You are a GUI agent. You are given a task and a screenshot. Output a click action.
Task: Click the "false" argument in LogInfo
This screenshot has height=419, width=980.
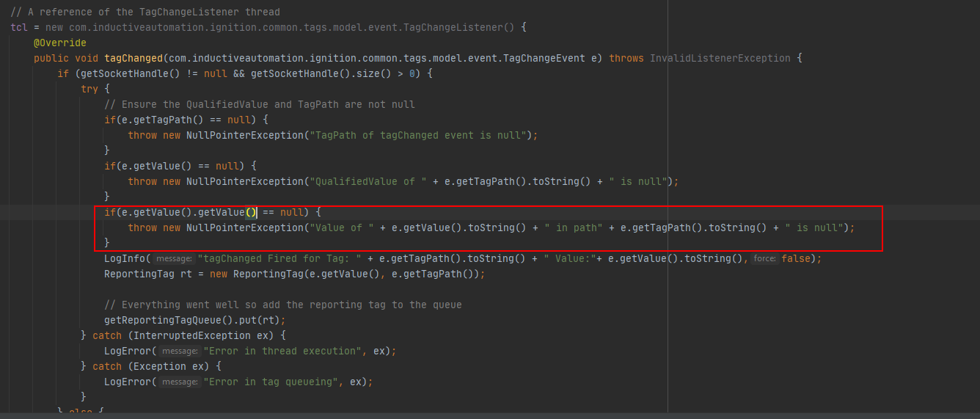pos(796,258)
